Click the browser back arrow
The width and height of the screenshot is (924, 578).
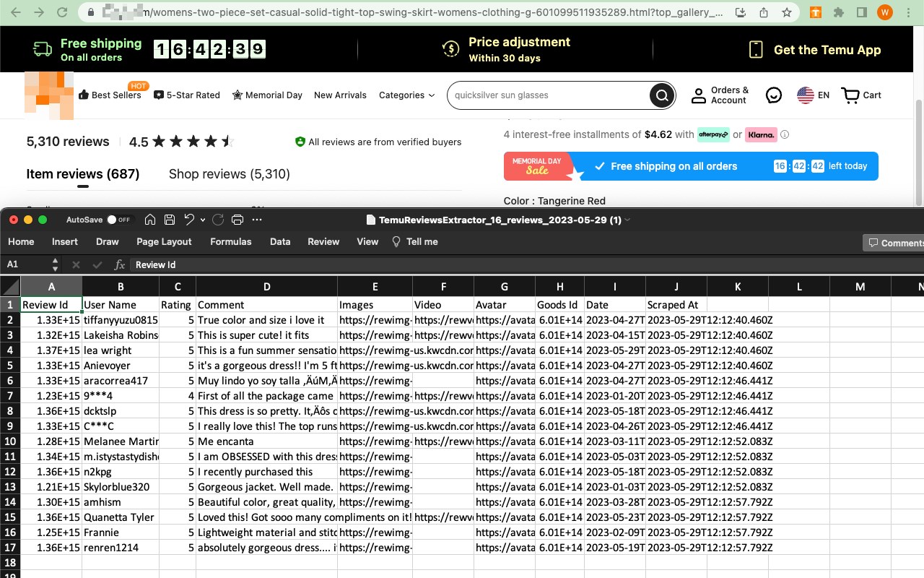pos(15,12)
